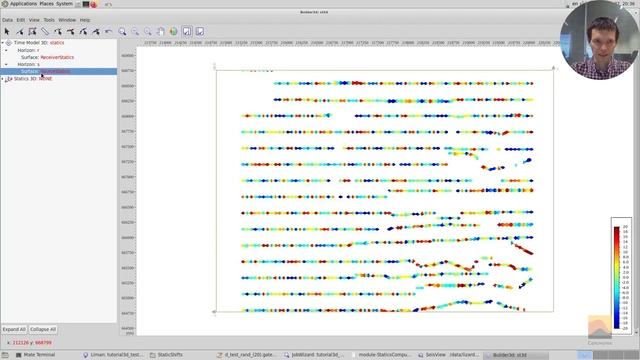Select the arrow pointer tool
Image resolution: width=640 pixels, height=360 pixels.
click(7, 31)
